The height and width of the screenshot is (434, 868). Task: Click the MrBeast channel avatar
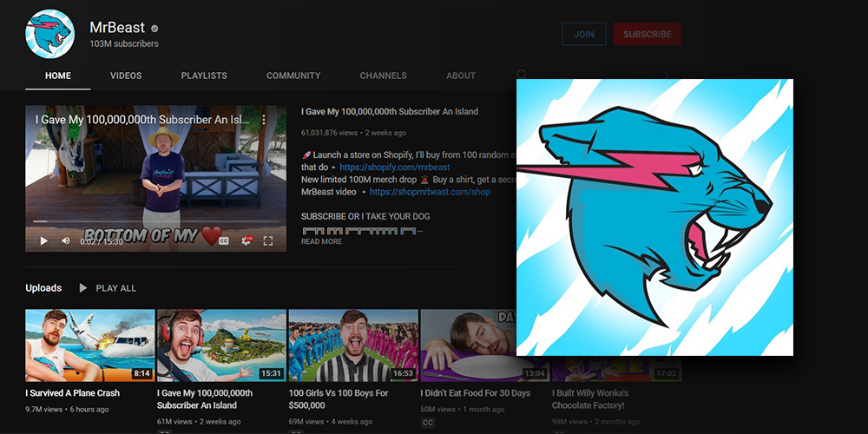pyautogui.click(x=49, y=34)
